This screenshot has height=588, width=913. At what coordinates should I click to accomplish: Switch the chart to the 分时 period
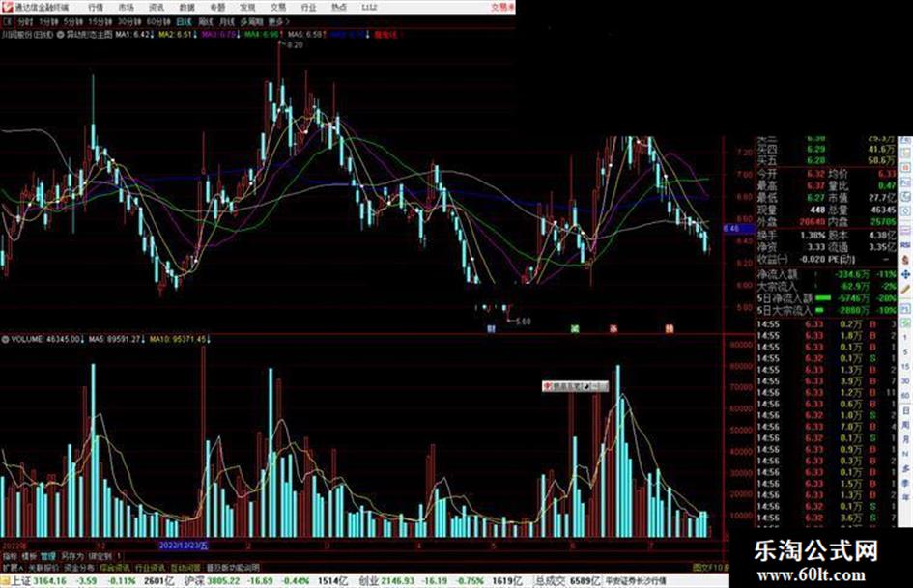point(25,22)
